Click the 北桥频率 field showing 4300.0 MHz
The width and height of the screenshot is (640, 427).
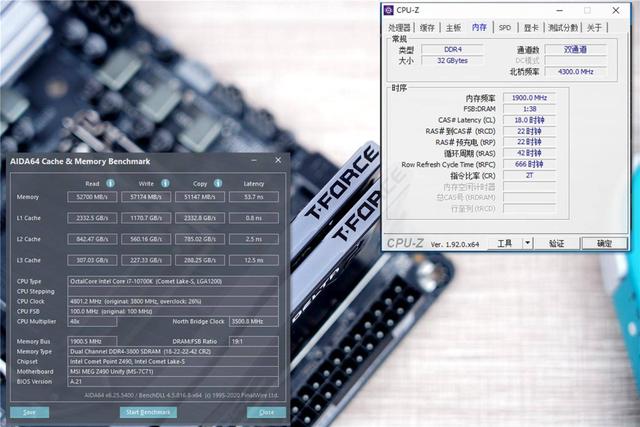(x=576, y=72)
